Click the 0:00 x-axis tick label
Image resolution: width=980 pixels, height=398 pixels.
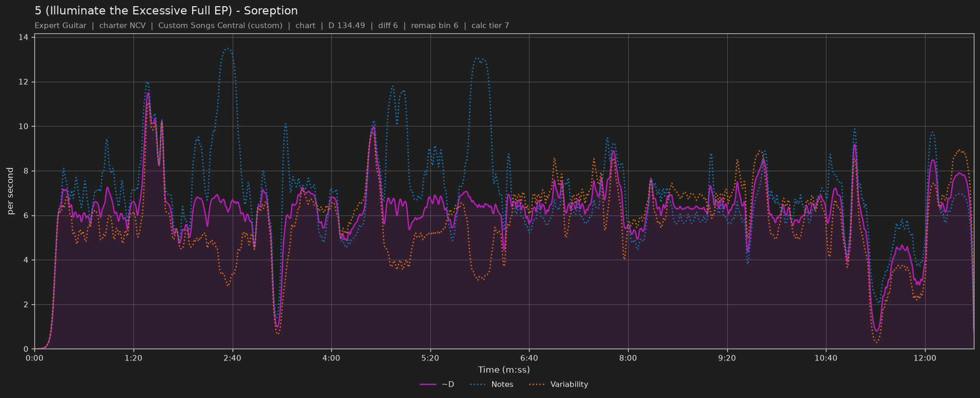click(x=34, y=358)
